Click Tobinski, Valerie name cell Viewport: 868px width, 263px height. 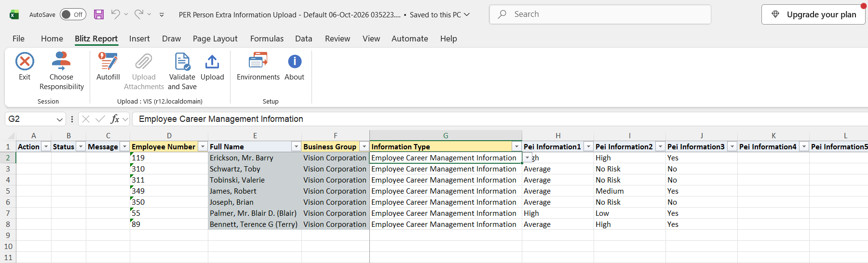pyautogui.click(x=255, y=180)
